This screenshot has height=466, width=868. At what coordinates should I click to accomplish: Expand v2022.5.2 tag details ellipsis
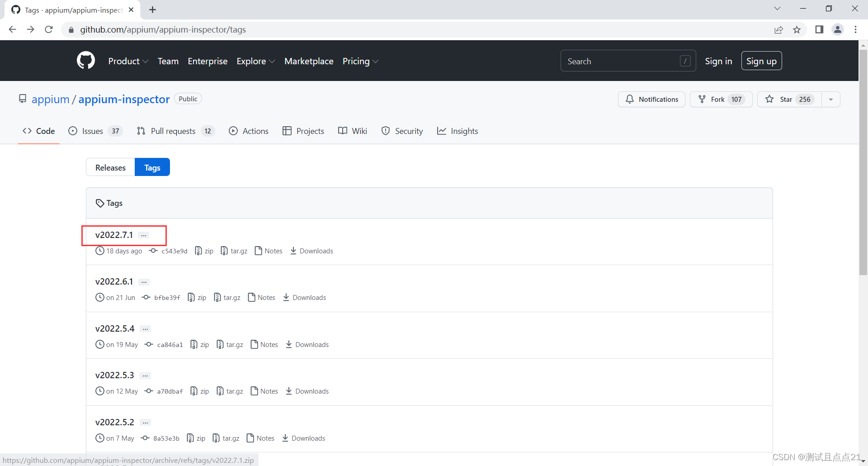pyautogui.click(x=145, y=423)
